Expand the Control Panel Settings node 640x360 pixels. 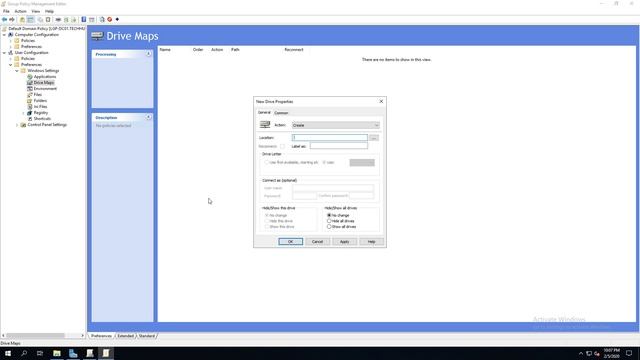(x=17, y=125)
